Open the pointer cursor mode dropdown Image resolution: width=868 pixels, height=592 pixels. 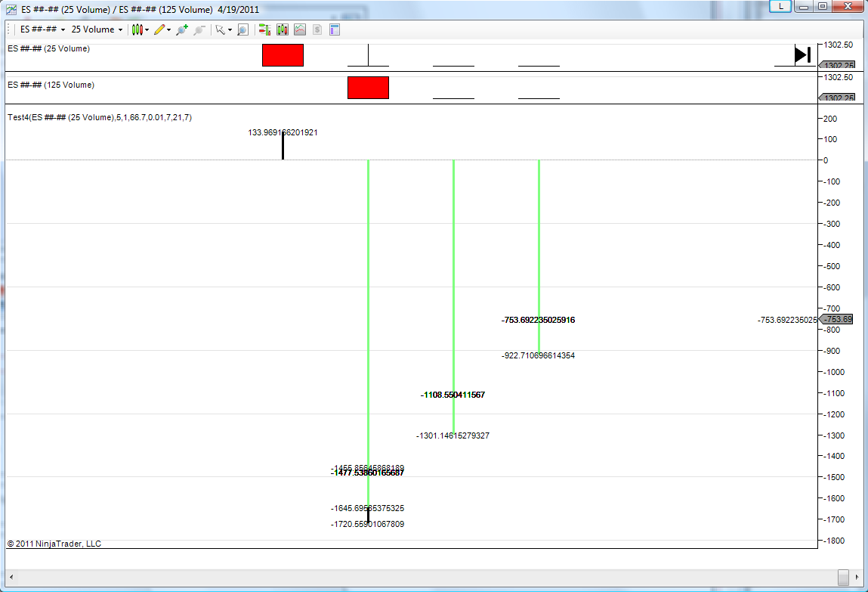click(223, 30)
